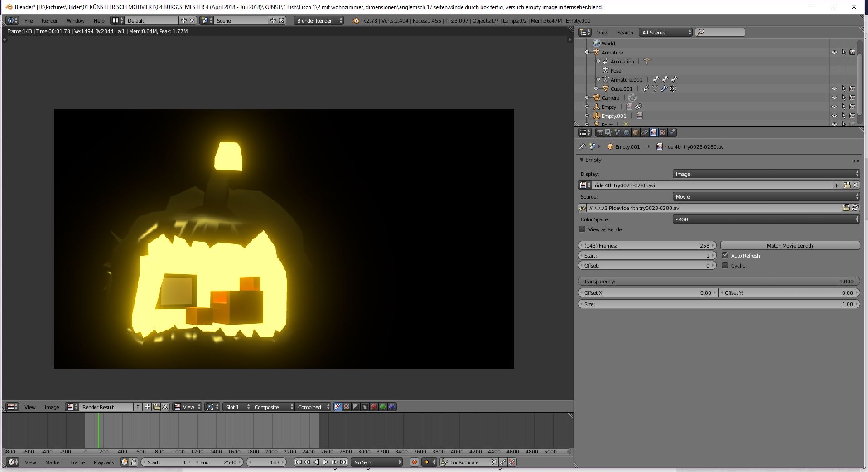This screenshot has height=472, width=868.
Task: Enable the Cyclic checkbox
Action: pos(725,265)
